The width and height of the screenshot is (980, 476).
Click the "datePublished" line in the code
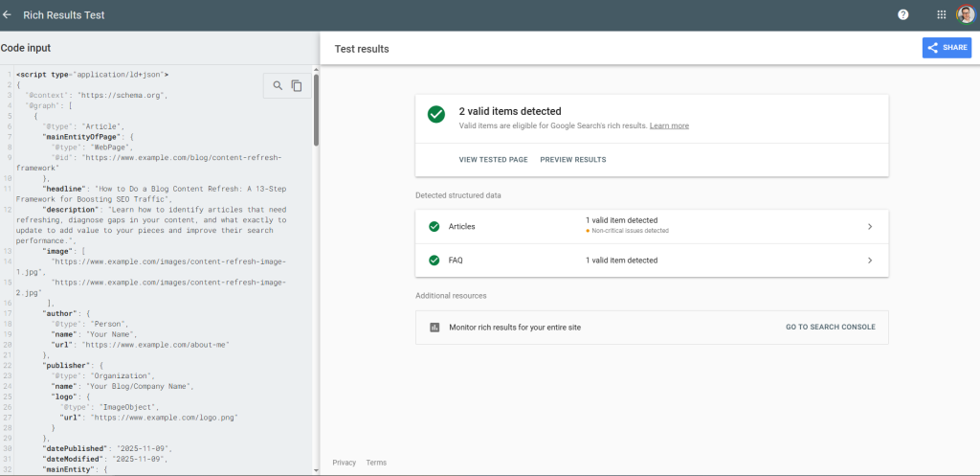[107, 448]
